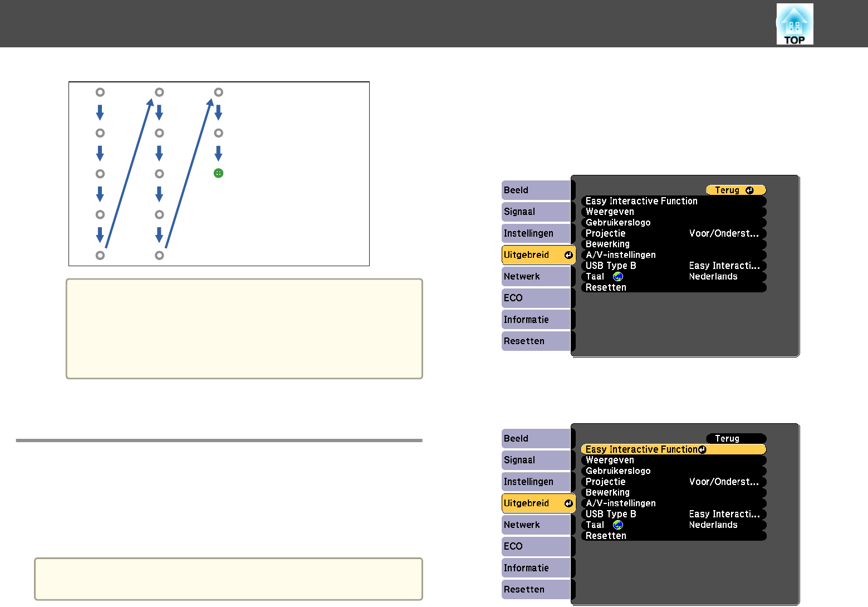The image size is (868, 607).
Task: Select Gebruikerslogo in lower menu
Action: click(x=674, y=471)
